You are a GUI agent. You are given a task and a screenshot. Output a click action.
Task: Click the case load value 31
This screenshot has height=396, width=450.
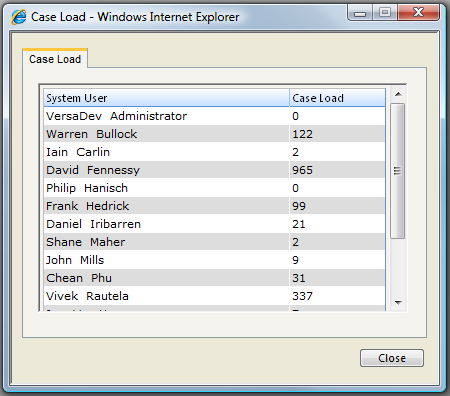(x=299, y=278)
